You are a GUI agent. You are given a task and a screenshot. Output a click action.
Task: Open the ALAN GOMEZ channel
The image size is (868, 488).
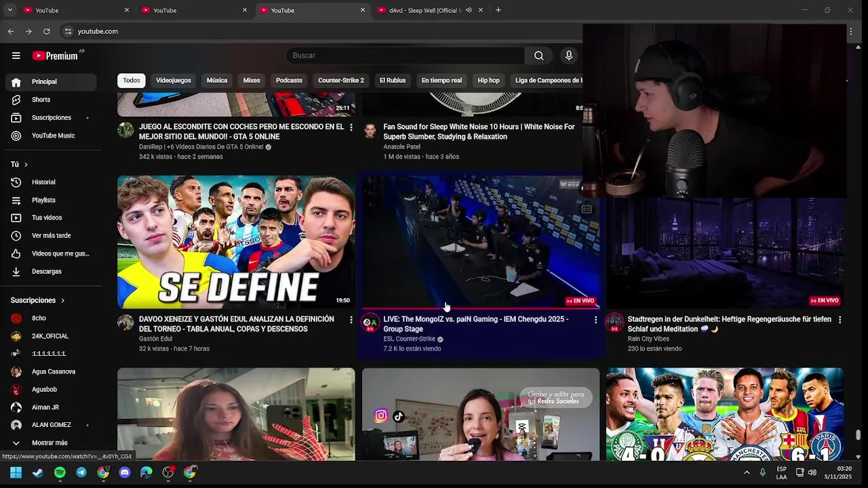(x=51, y=425)
